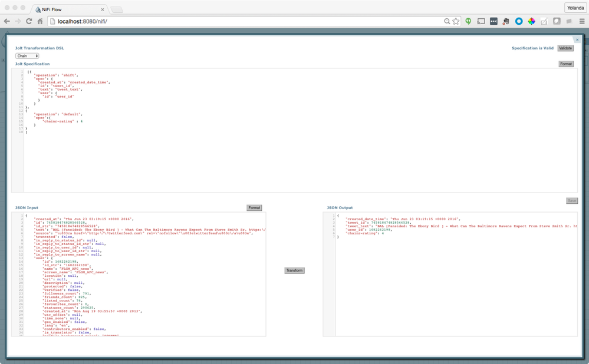Open the Chain transformation type dropdown
The height and width of the screenshot is (364, 589).
point(26,55)
